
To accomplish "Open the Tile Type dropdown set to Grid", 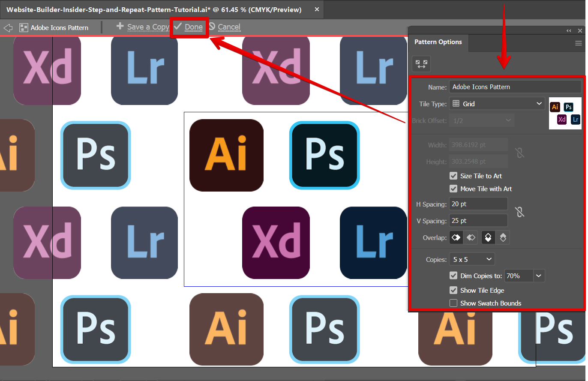I will click(497, 103).
